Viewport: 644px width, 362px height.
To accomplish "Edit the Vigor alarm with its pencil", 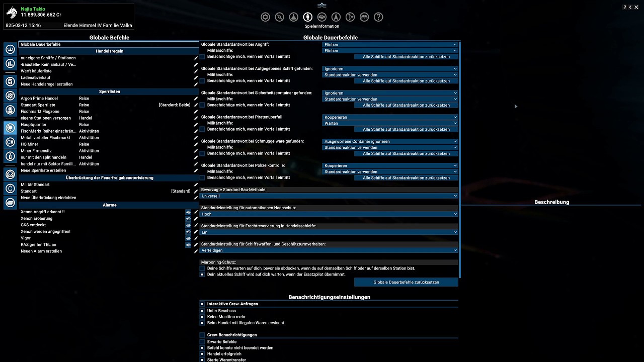I will [x=196, y=238].
